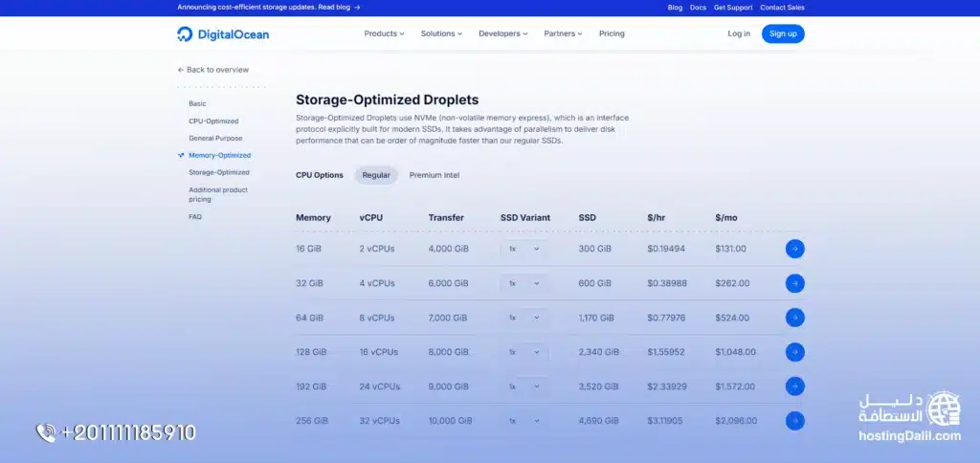Click the Sign up button

[x=783, y=33]
